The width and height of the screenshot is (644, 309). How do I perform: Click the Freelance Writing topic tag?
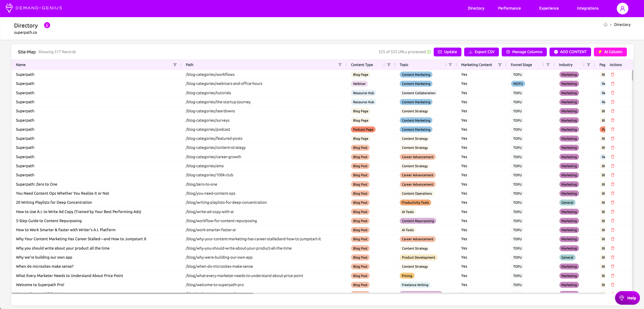click(x=415, y=285)
